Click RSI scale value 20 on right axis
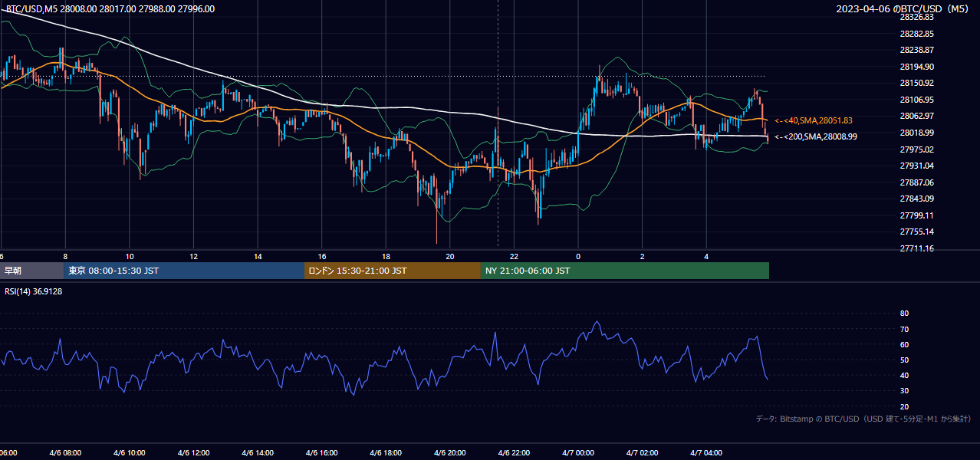This screenshot has height=460, width=980. coord(904,406)
